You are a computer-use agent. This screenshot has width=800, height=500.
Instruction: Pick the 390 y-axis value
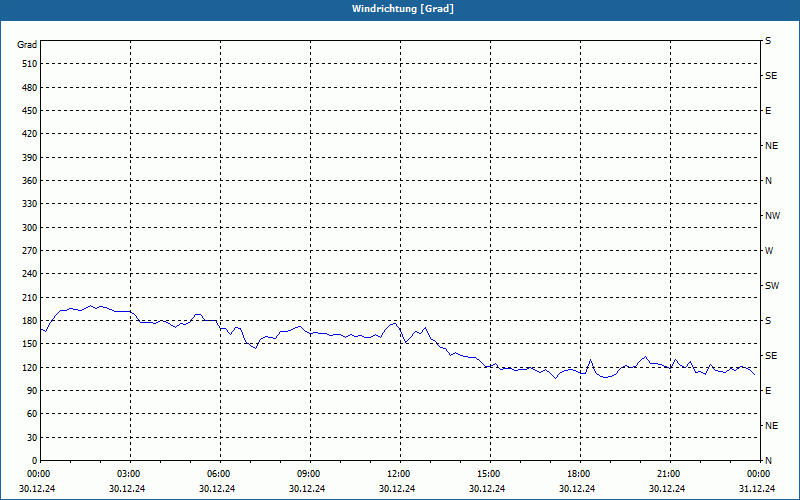[30, 157]
